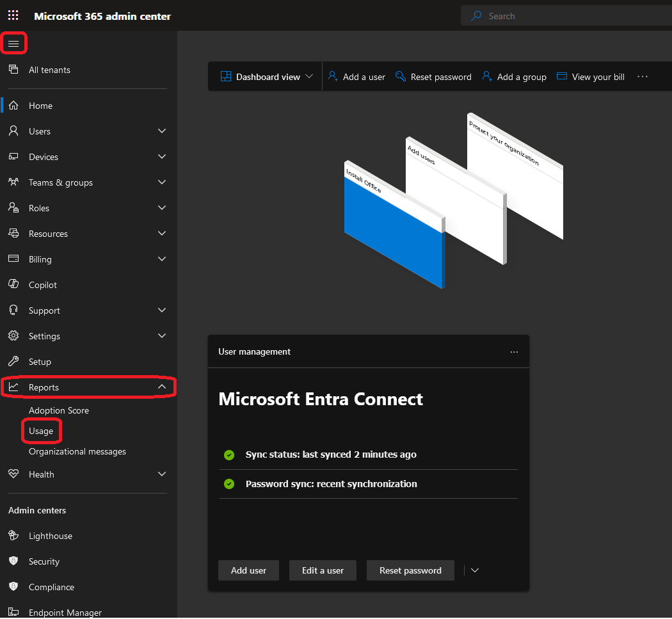The image size is (672, 619).
Task: Expand the Support section chevron
Action: point(162,310)
